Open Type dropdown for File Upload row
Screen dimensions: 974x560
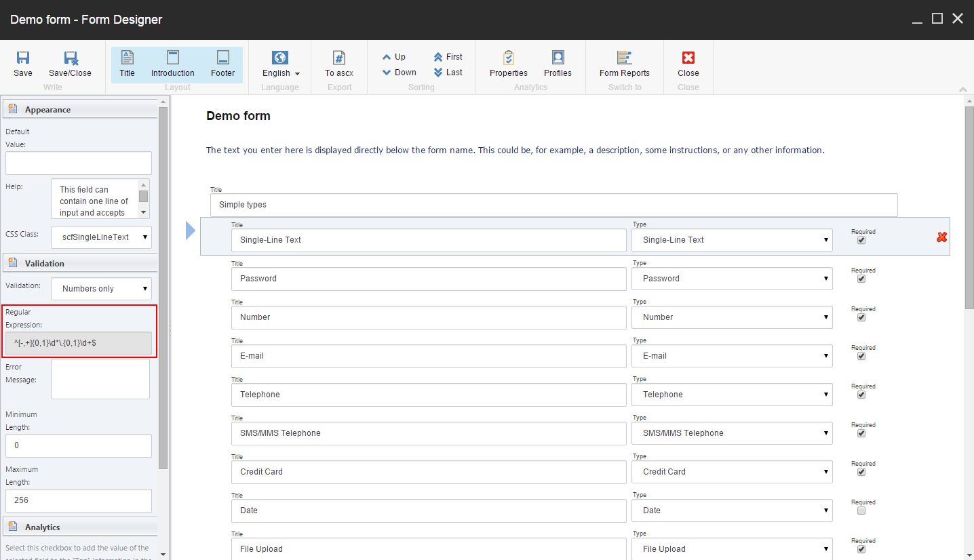coord(732,549)
